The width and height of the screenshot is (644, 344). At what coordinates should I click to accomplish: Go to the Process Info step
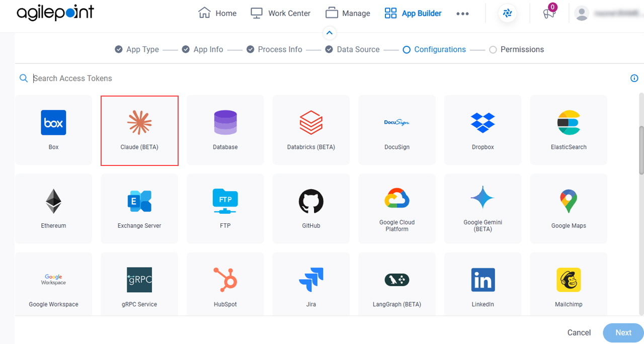(x=274, y=49)
